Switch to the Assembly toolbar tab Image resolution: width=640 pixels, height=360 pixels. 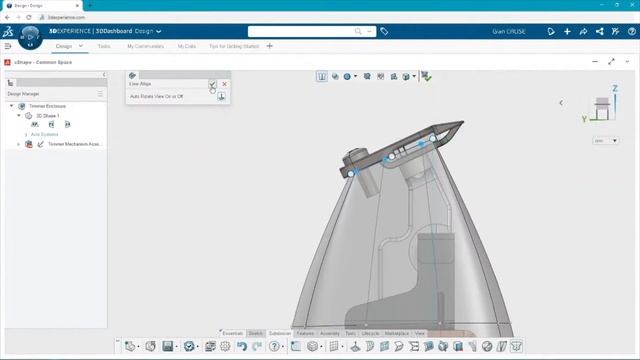pyautogui.click(x=330, y=333)
